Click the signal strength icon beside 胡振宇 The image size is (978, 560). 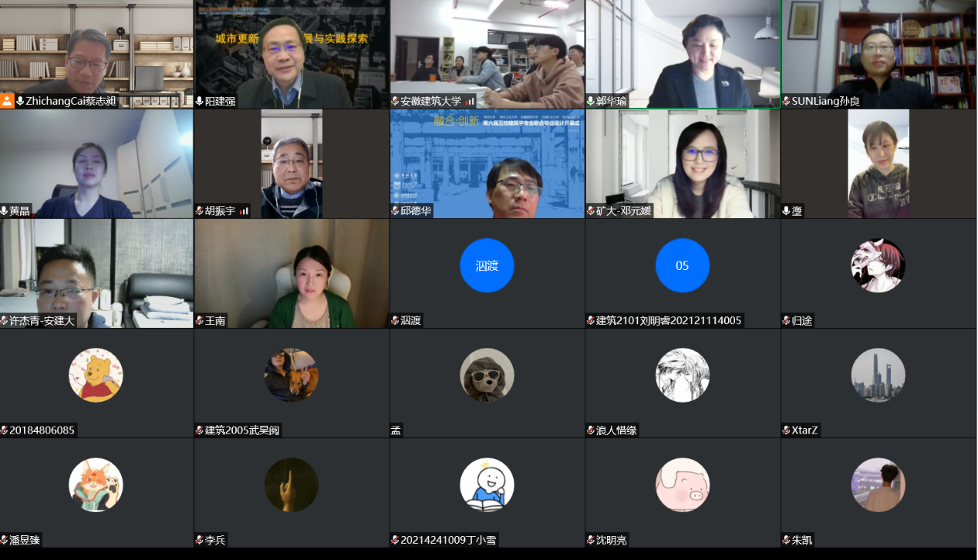(x=244, y=211)
